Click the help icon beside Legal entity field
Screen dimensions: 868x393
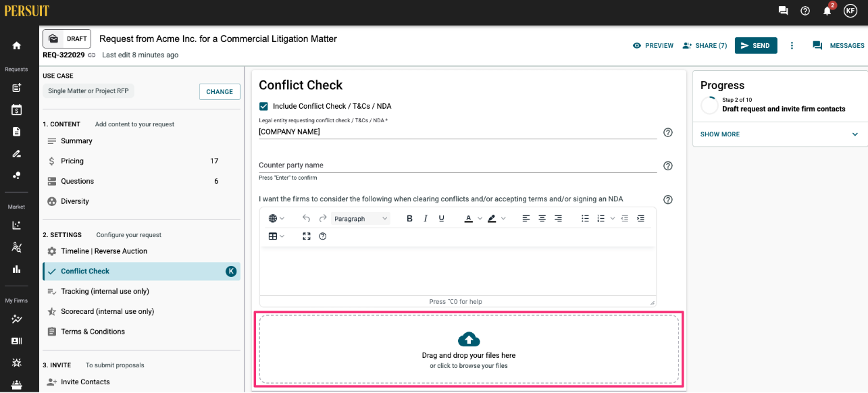(x=668, y=132)
